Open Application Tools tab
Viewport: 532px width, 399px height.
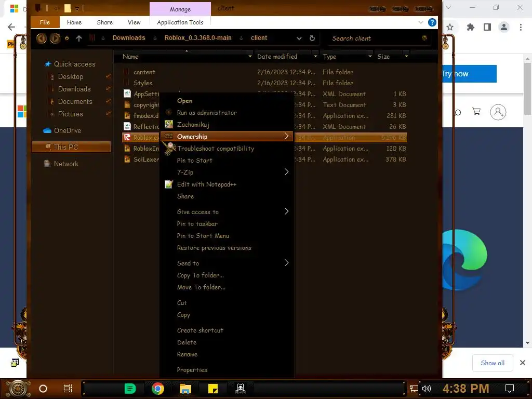(180, 22)
